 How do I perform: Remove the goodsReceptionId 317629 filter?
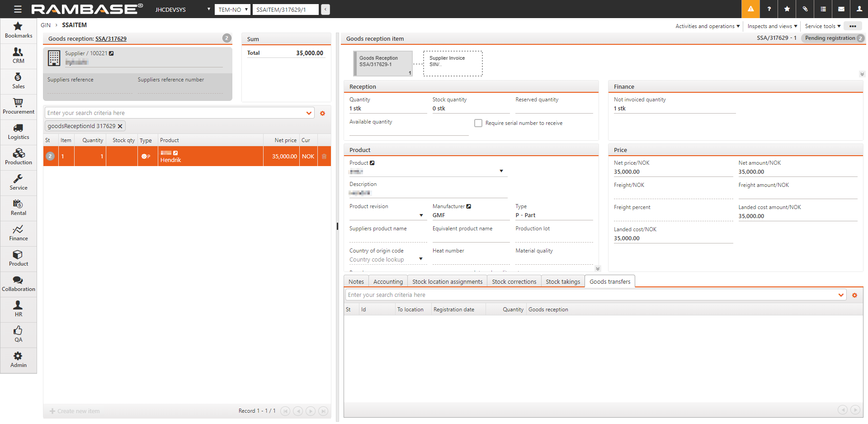pos(120,126)
